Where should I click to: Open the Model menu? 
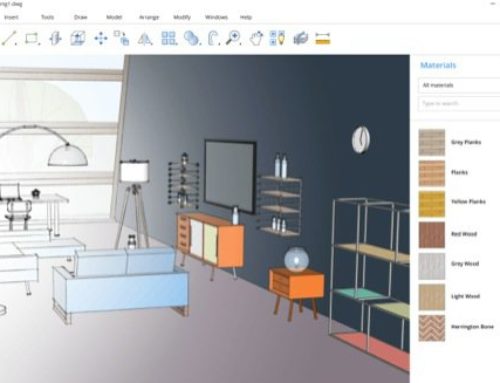point(114,17)
